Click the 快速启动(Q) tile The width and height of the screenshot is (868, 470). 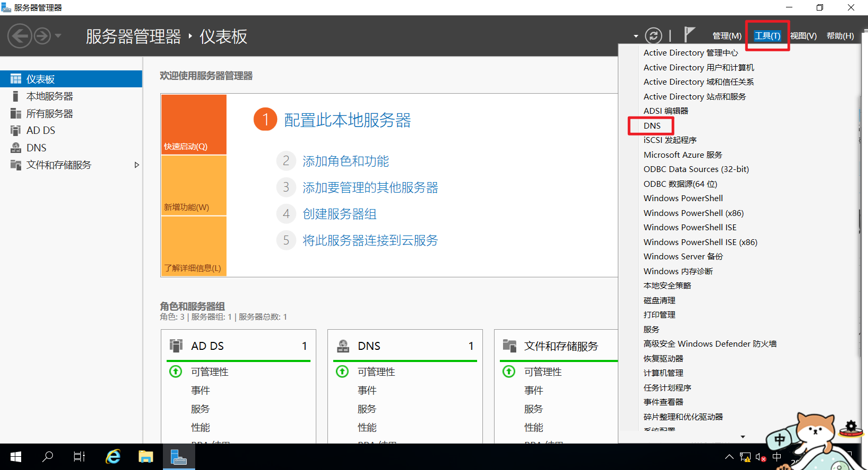pos(194,124)
